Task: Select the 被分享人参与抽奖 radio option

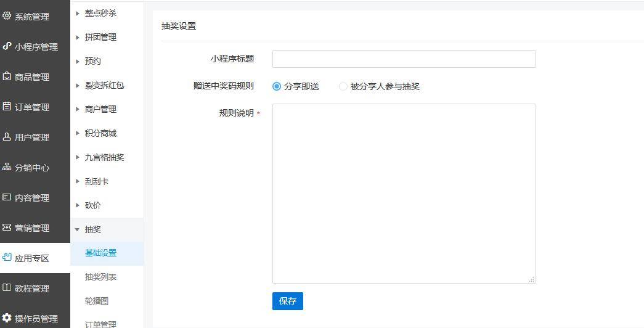Action: click(x=343, y=86)
